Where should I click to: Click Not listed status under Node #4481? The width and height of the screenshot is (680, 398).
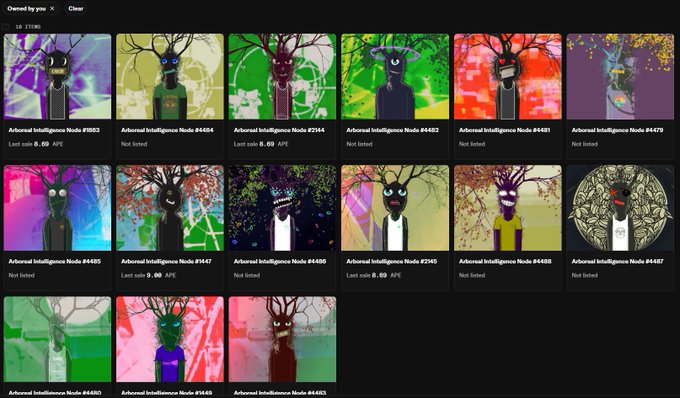tap(472, 144)
